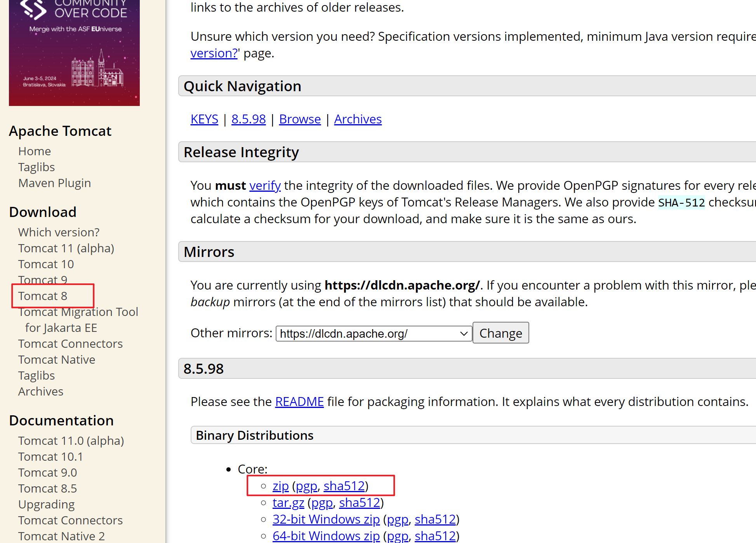Download the 32-bit Windows zip

(x=326, y=519)
